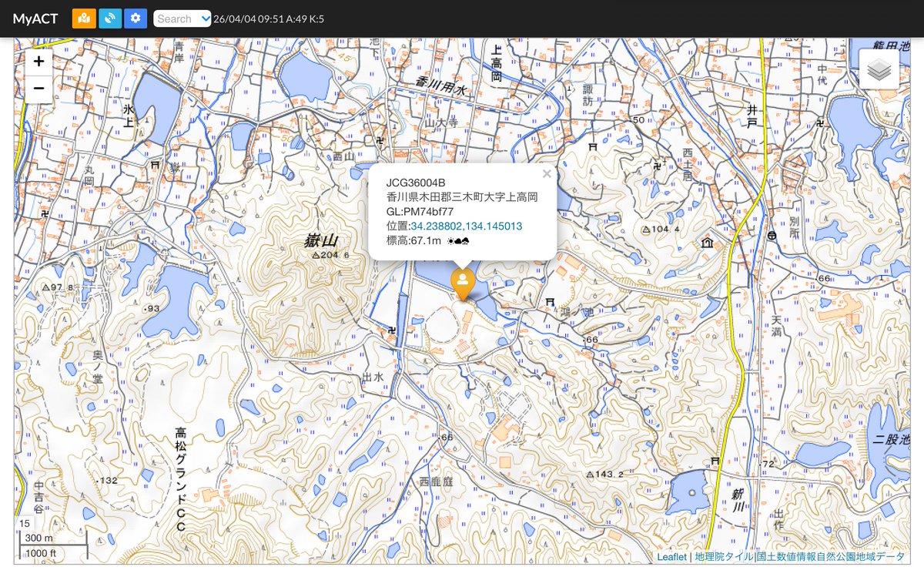924x577 pixels.
Task: Zoom in with the plus control
Action: 38,61
